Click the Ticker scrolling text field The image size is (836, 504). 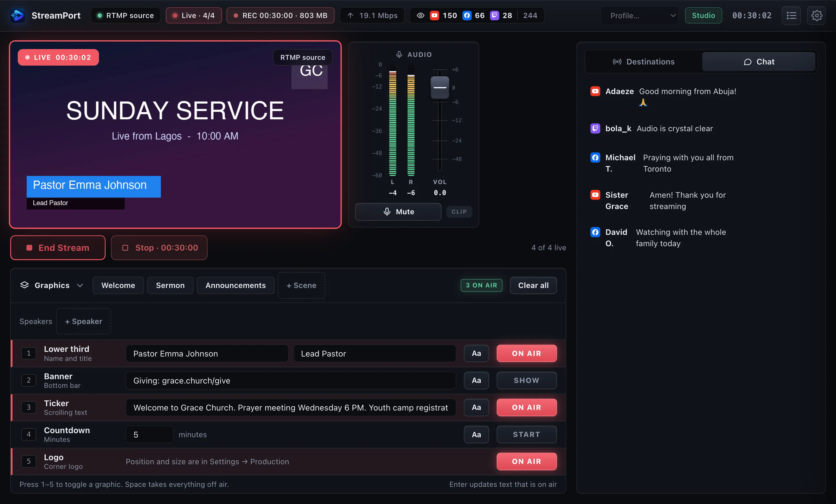291,407
